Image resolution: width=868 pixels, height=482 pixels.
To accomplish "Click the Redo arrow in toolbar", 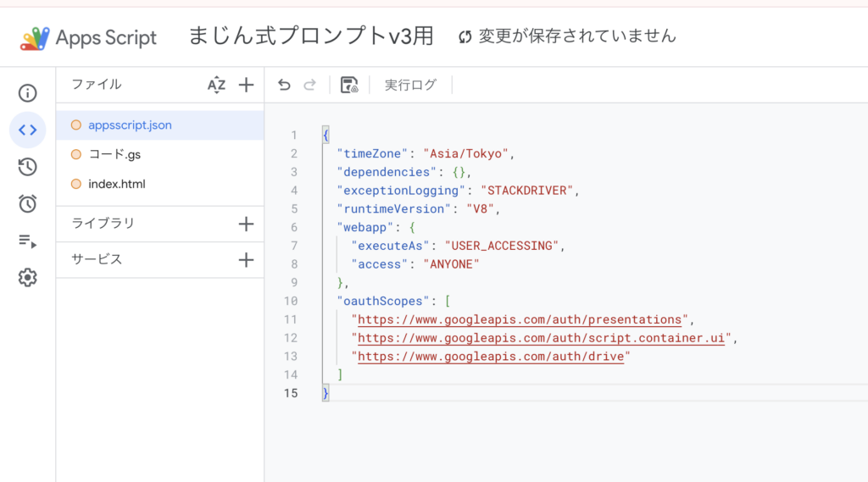I will [310, 85].
